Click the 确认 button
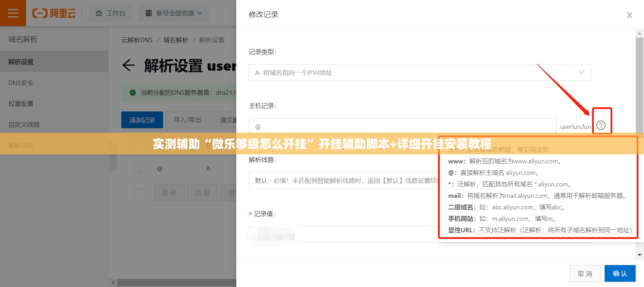Viewport: 644px width, 287px height. pyautogui.click(x=620, y=273)
